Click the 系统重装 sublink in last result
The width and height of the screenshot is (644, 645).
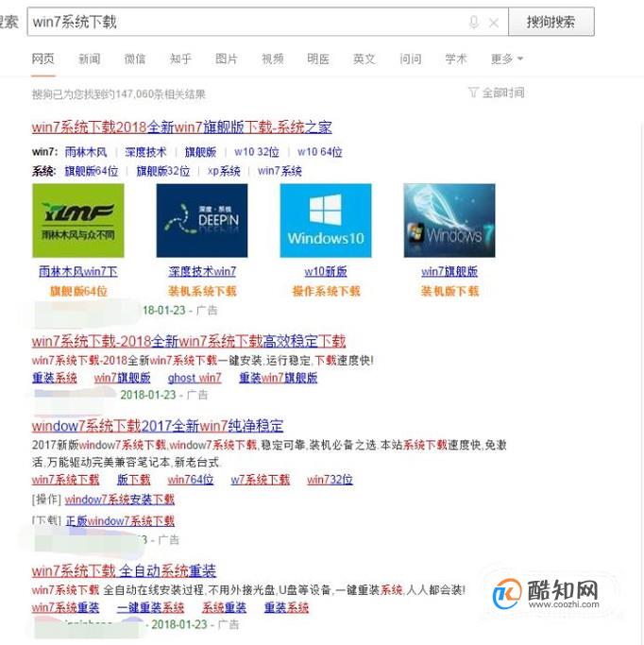click(x=224, y=607)
